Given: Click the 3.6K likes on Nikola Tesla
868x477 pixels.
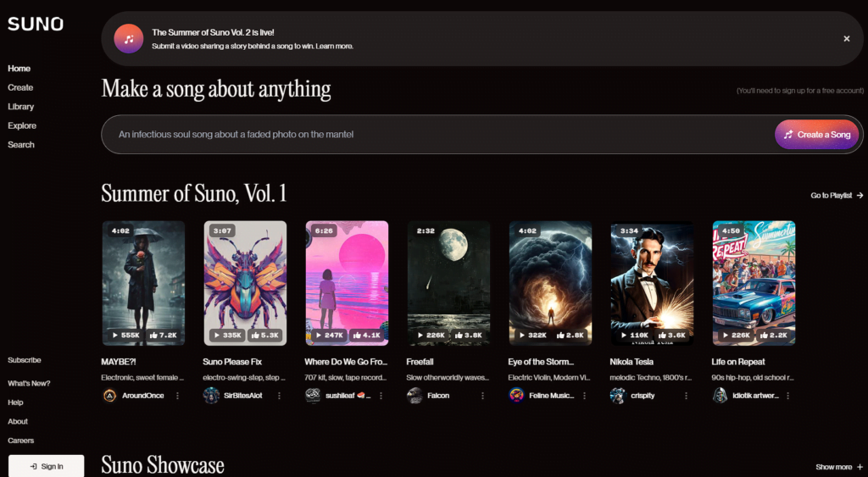Looking at the screenshot, I should pos(672,336).
